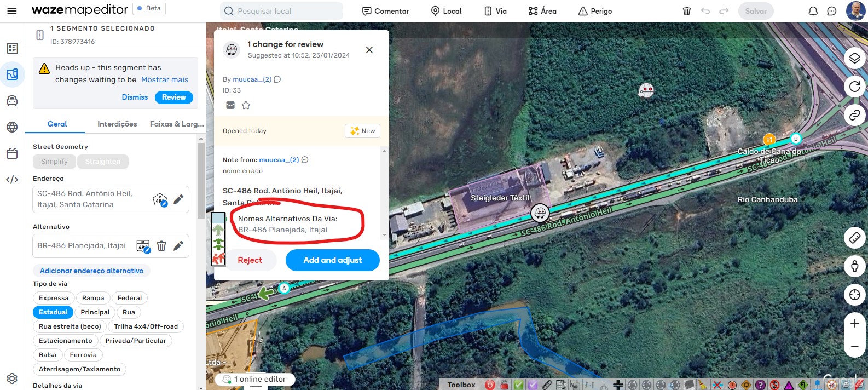Click the refresh map icon
868x390 pixels.
854,87
